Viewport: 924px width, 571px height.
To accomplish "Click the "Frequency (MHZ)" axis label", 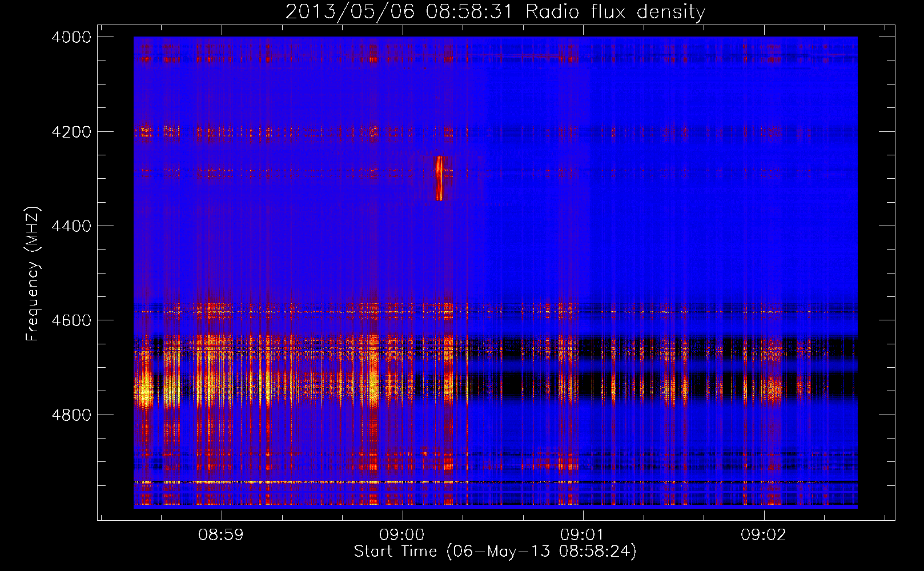I will (33, 274).
